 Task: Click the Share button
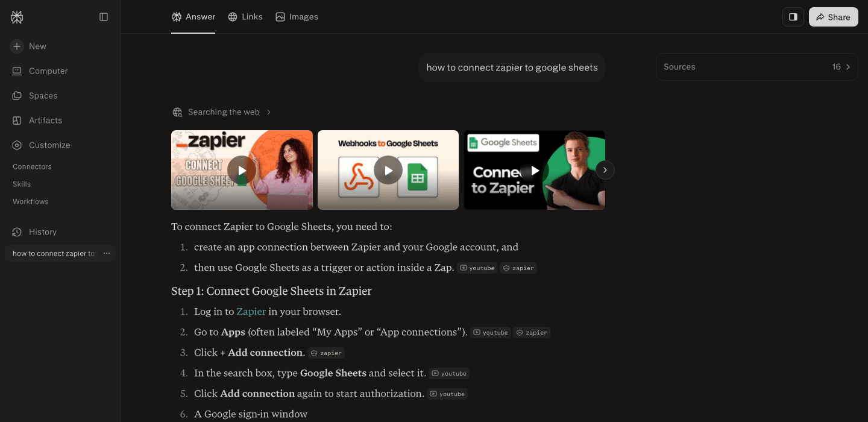coord(834,17)
